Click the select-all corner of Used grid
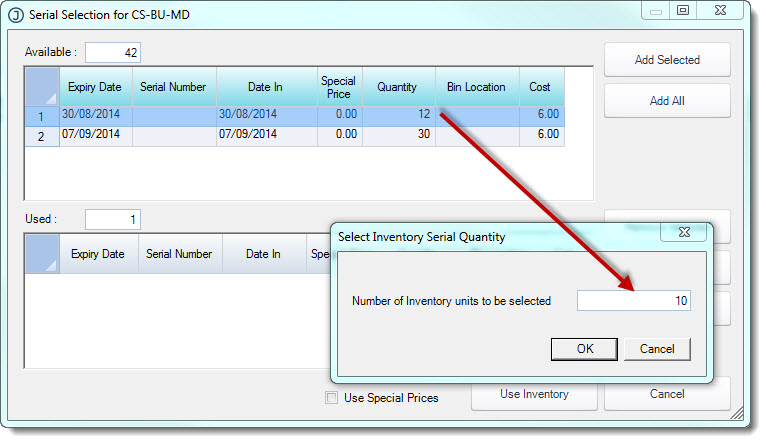 (42, 254)
